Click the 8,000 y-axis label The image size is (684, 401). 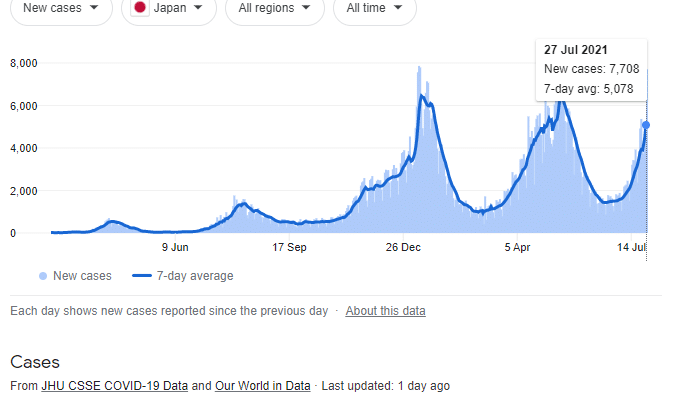click(x=24, y=63)
